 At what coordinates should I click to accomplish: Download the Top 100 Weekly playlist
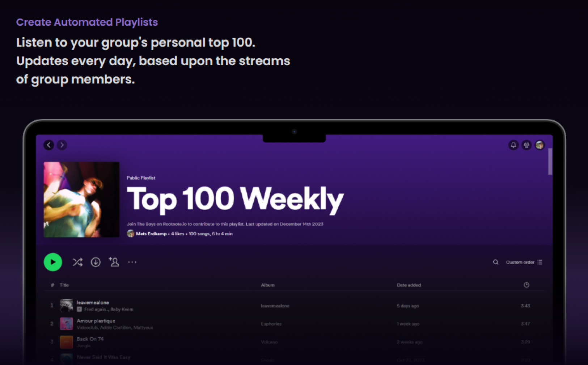[96, 262]
